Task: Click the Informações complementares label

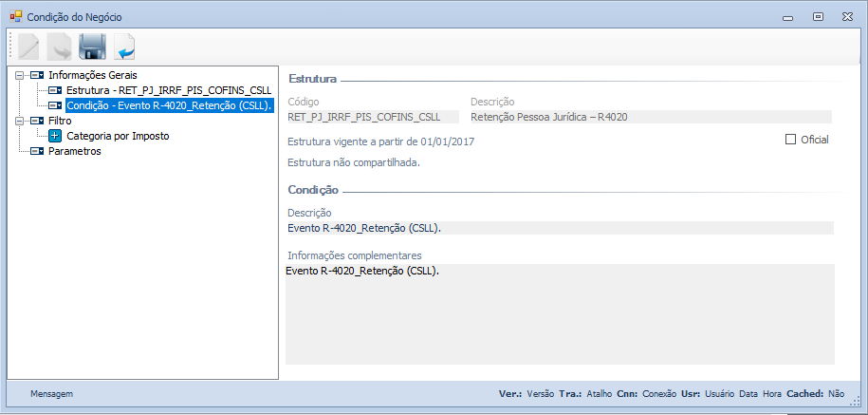Action: tap(355, 255)
